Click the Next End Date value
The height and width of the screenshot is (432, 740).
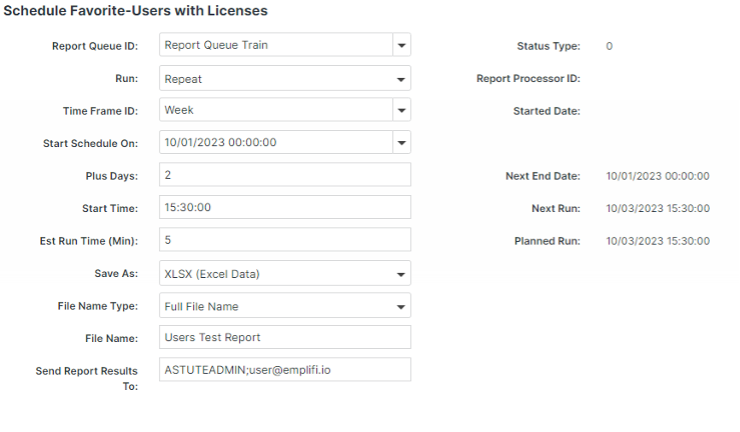pos(657,176)
